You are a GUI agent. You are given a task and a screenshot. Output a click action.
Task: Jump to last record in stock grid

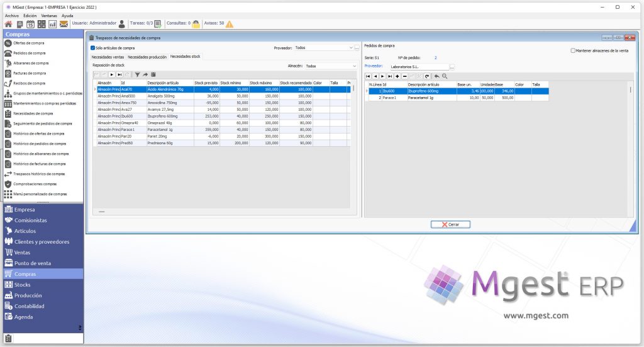(x=119, y=75)
